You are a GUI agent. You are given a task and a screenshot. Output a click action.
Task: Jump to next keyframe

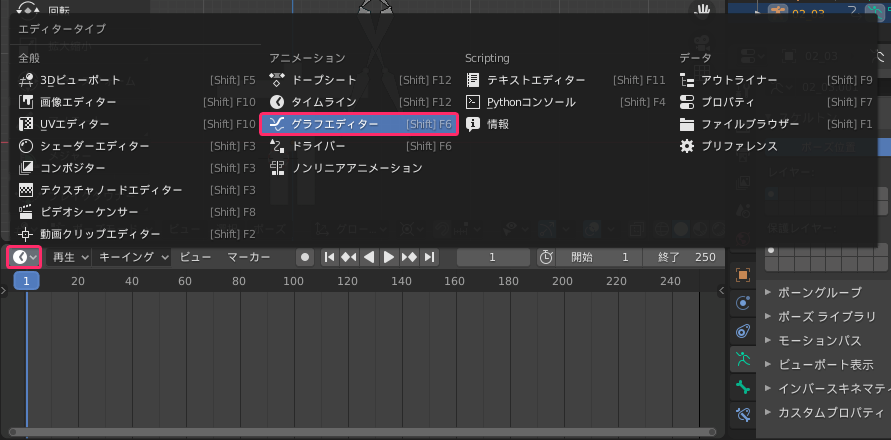[x=409, y=258]
